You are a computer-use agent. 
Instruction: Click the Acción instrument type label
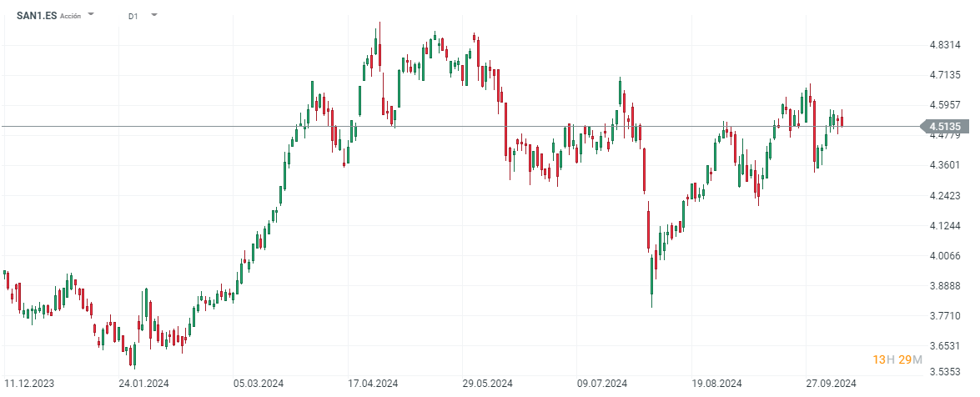click(x=71, y=16)
